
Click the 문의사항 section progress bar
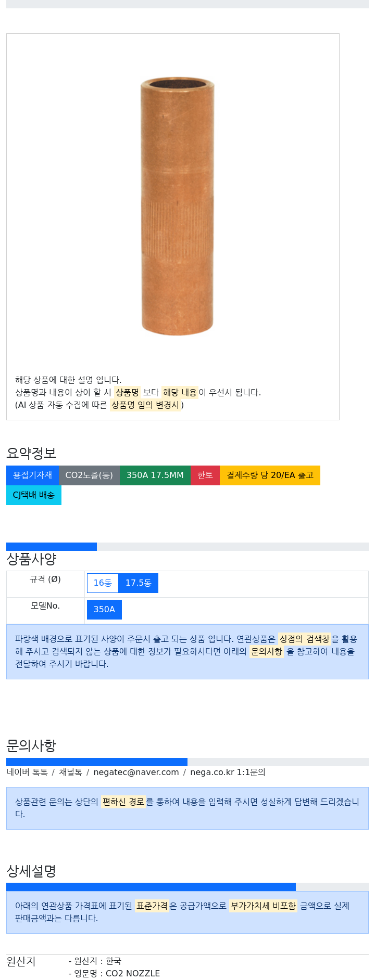click(x=187, y=762)
